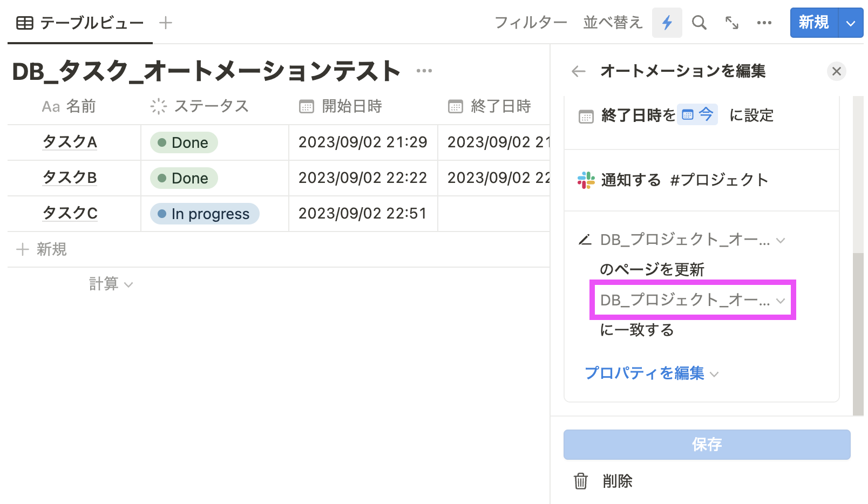Select the テーブルビュー tab
This screenshot has width=868, height=504.
pyautogui.click(x=80, y=23)
